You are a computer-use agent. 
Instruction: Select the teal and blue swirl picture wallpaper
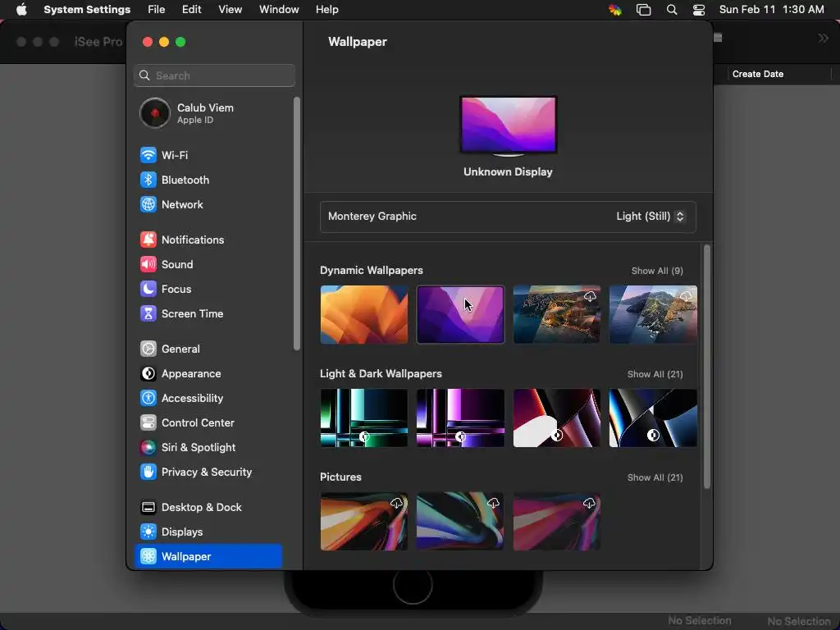click(x=460, y=521)
